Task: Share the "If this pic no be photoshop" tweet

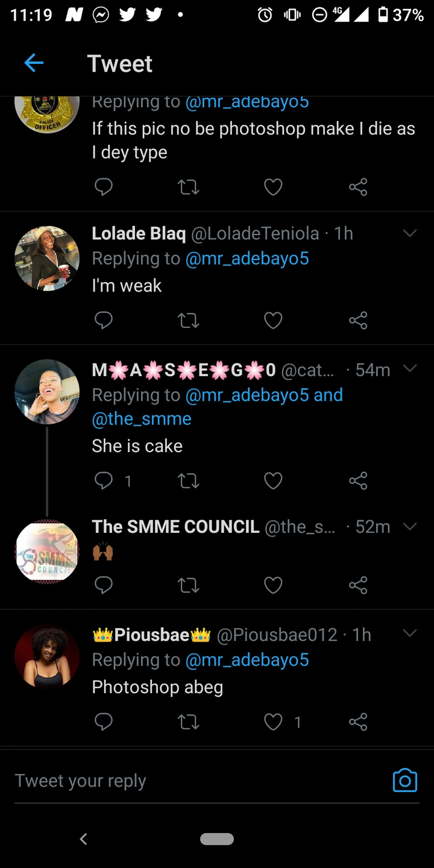Action: [358, 187]
